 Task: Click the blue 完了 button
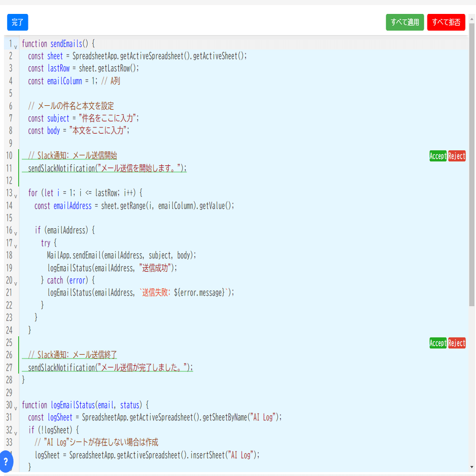click(x=18, y=22)
